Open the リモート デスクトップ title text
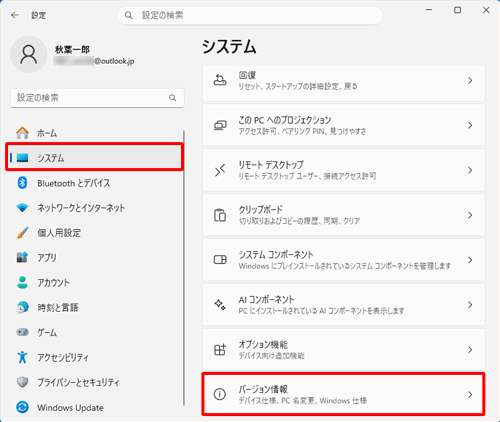 point(271,165)
